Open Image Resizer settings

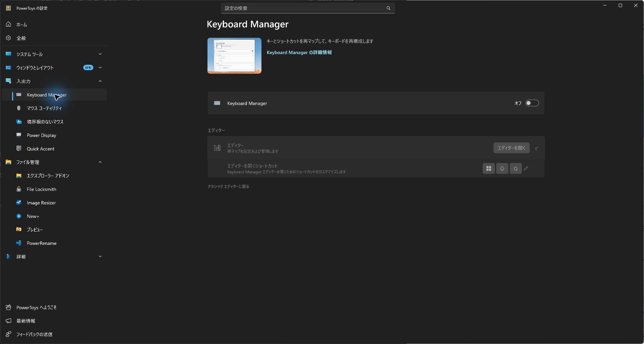click(x=54, y=203)
